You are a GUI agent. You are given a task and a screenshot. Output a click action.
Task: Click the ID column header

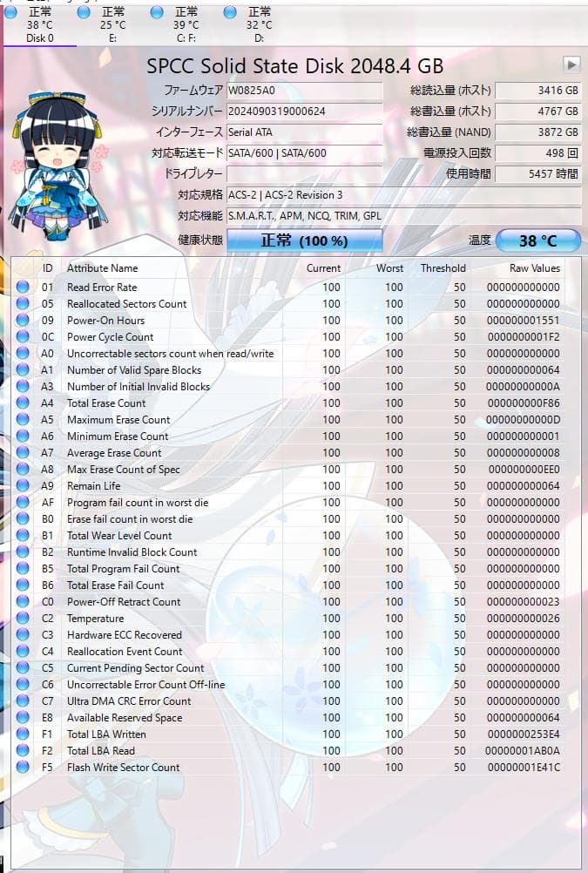pos(48,267)
